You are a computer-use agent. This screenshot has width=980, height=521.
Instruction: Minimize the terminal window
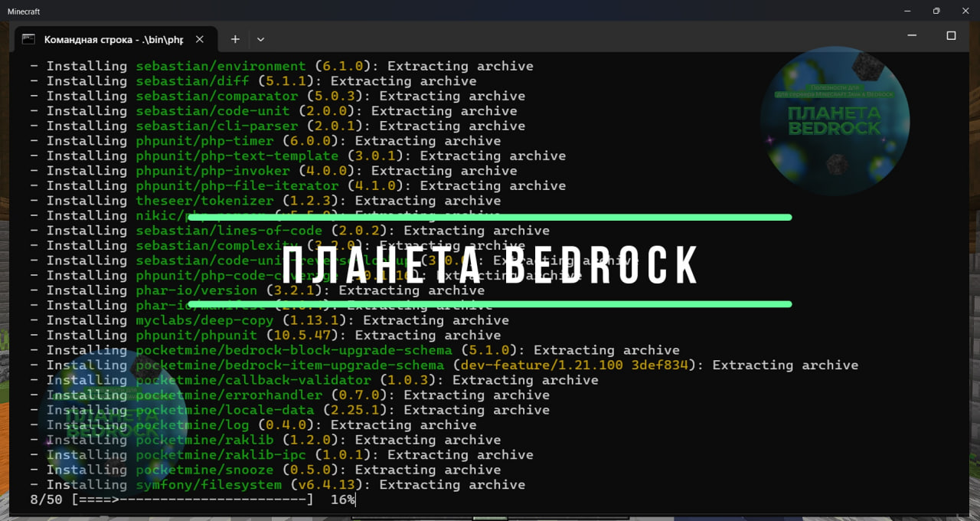coord(911,36)
